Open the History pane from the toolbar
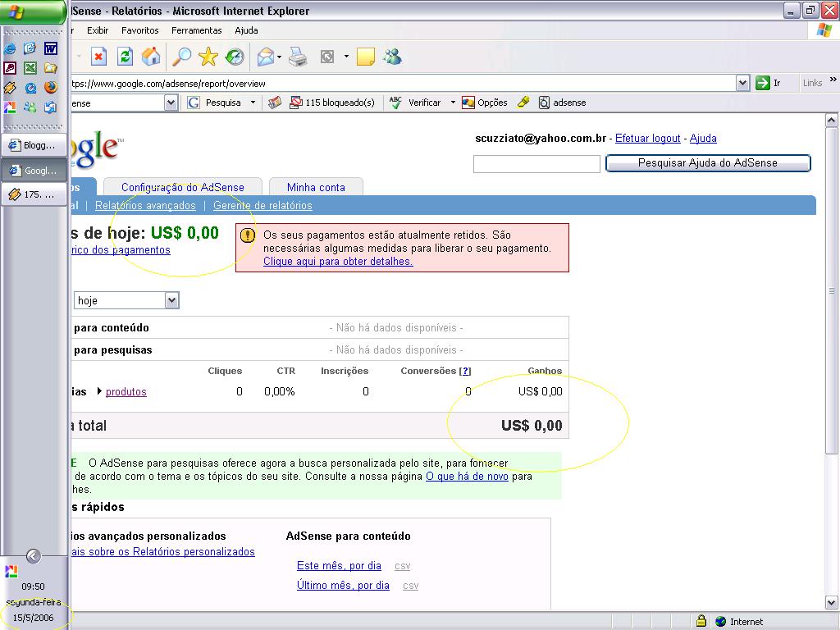Screen dimensions: 840x630 point(234,57)
